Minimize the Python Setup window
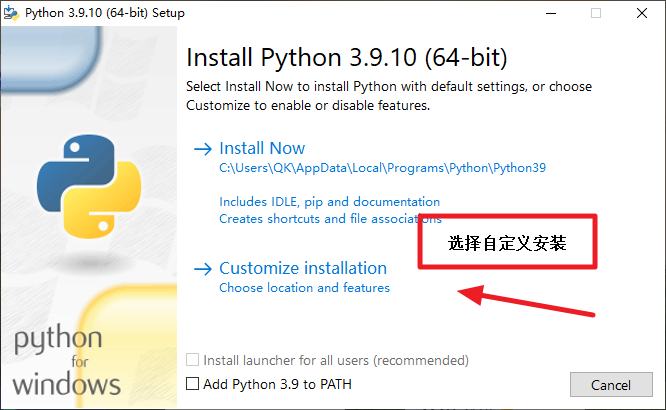The width and height of the screenshot is (666, 410). click(x=551, y=13)
